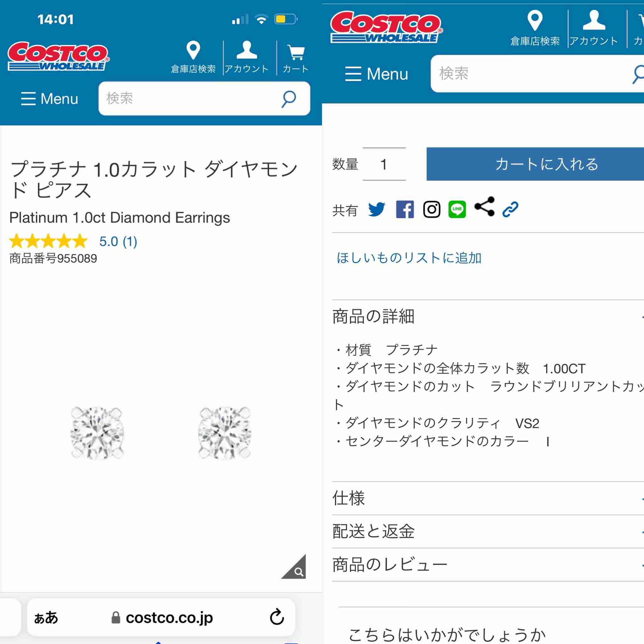Open the Menu in right screen header
Screen dimensions: 644x644
(x=377, y=74)
